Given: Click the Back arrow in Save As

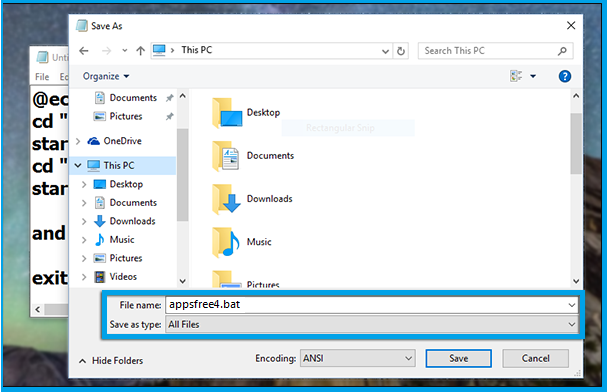Looking at the screenshot, I should click(84, 51).
